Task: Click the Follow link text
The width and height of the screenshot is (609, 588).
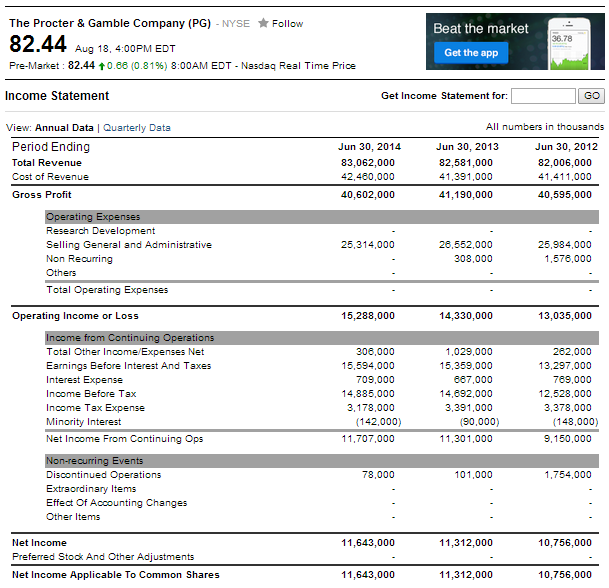Action: 288,23
